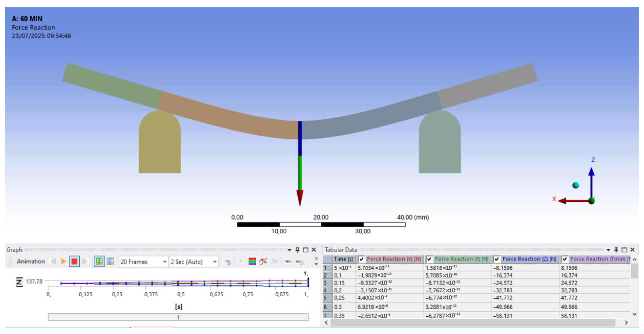Click the blue Z axis triad arrow

[x=591, y=175]
